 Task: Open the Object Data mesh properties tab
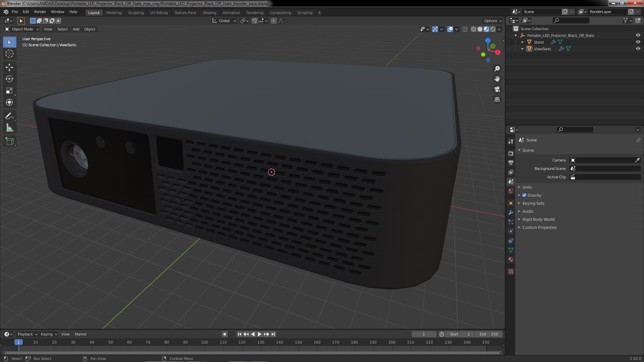click(511, 250)
